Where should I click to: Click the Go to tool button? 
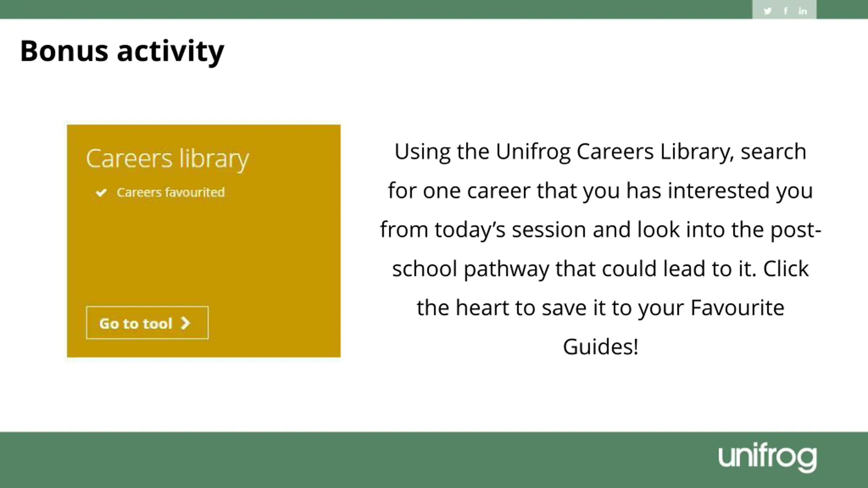[x=147, y=323]
